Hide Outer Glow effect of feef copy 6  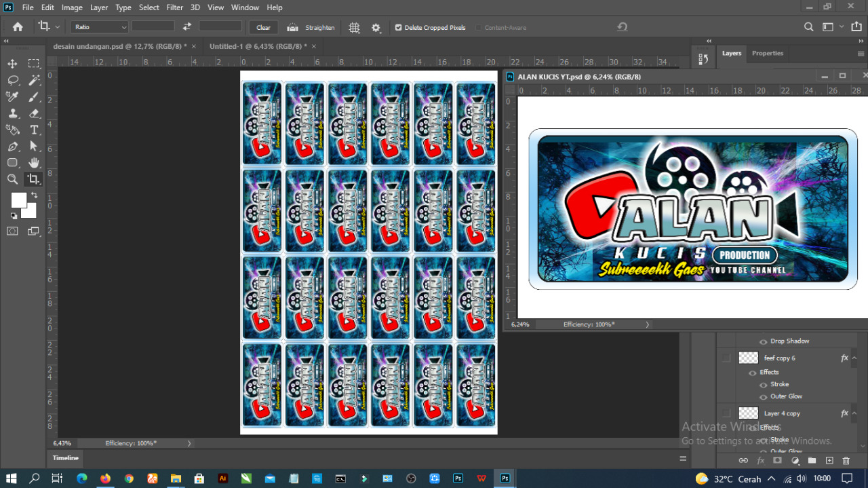pos(764,397)
